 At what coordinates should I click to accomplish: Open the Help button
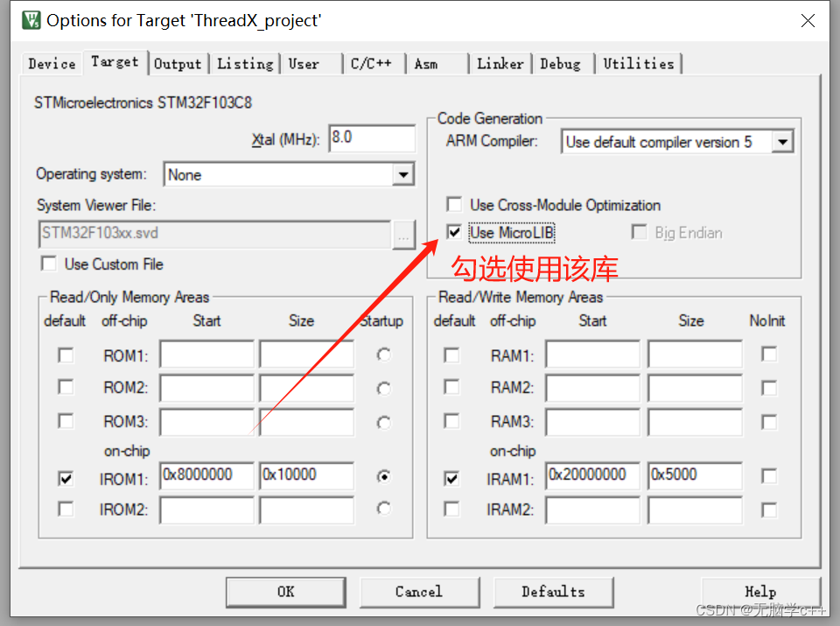[x=760, y=592]
